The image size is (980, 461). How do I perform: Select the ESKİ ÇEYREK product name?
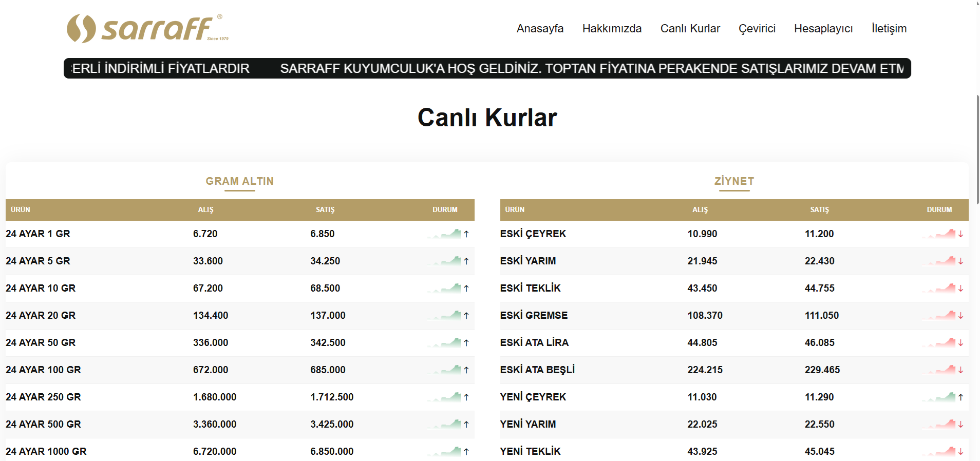tap(533, 234)
